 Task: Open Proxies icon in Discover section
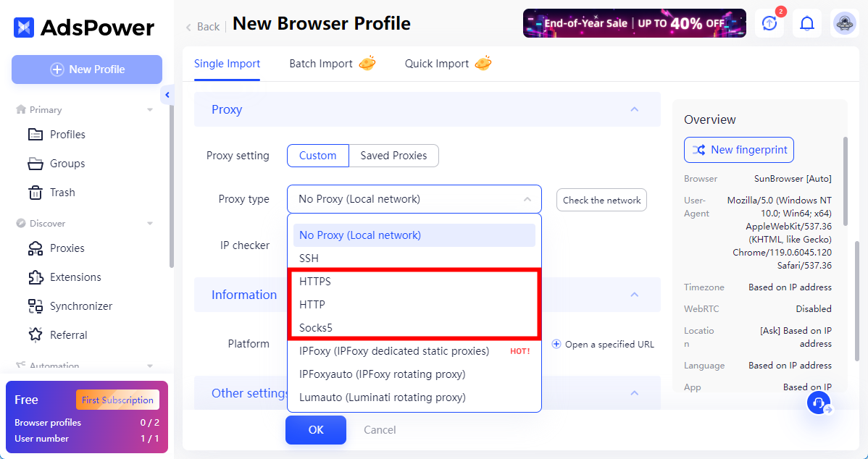tap(36, 248)
